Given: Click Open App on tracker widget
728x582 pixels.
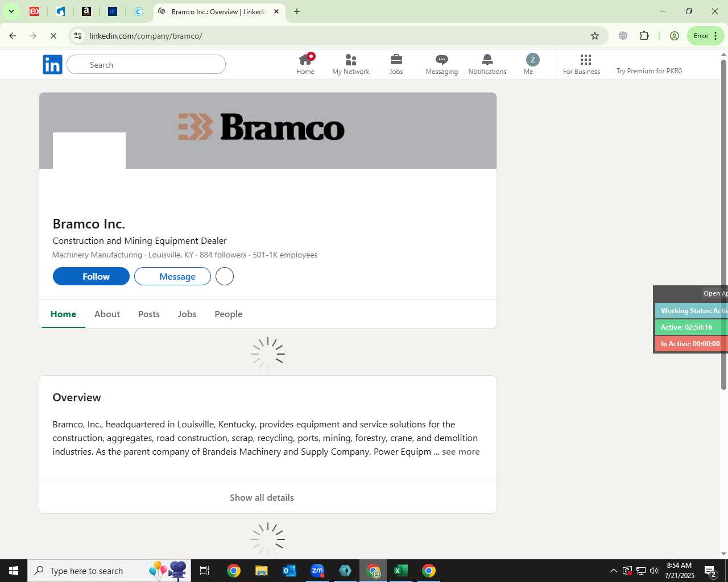Looking at the screenshot, I should 715,293.
